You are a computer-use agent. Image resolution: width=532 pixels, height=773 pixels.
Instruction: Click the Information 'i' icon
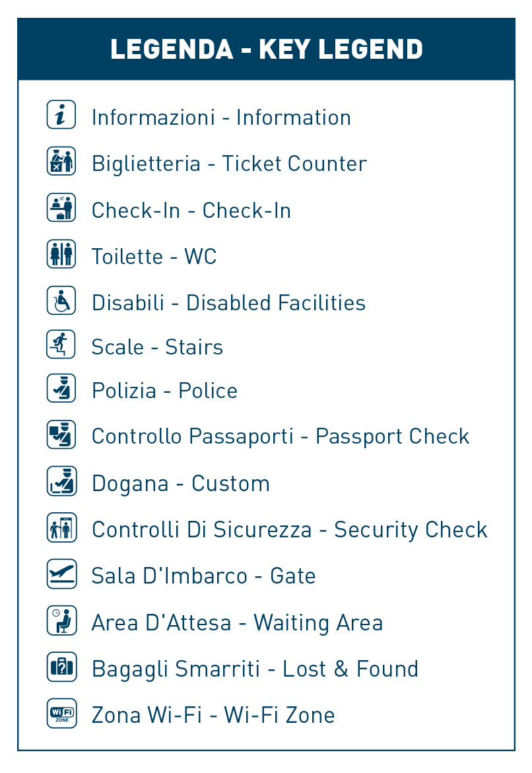[61, 114]
